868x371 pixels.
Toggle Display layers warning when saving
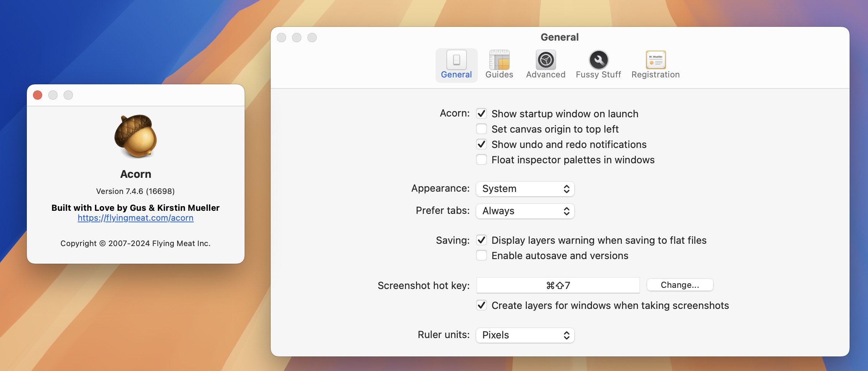tap(482, 240)
